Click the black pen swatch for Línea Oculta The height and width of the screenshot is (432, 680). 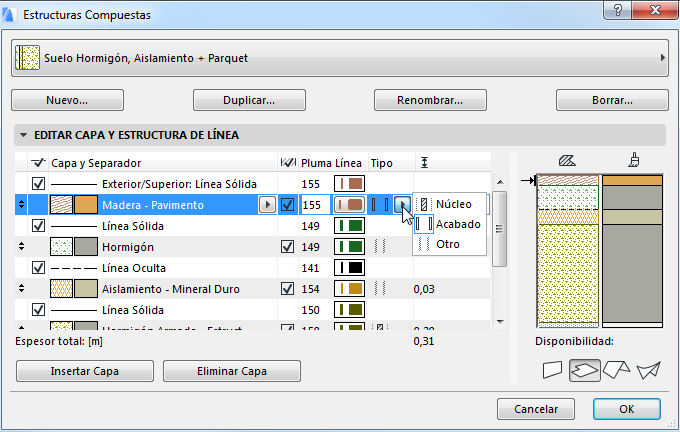(x=349, y=268)
